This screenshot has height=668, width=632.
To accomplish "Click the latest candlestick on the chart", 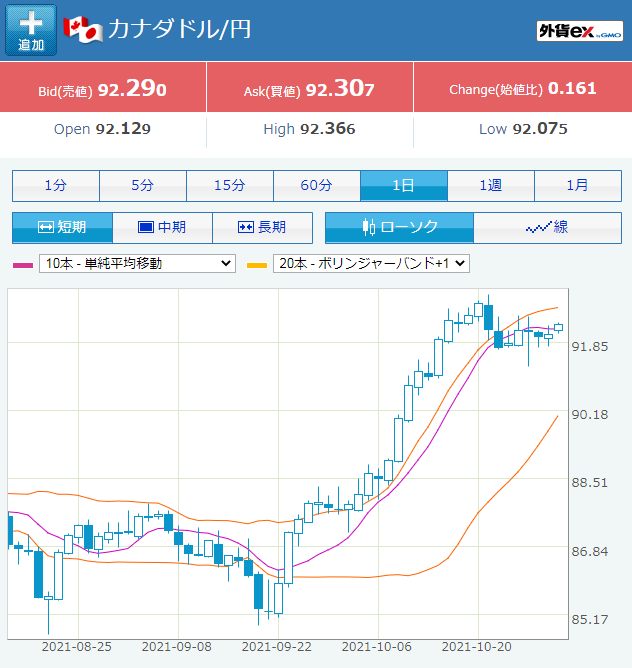I will point(559,328).
